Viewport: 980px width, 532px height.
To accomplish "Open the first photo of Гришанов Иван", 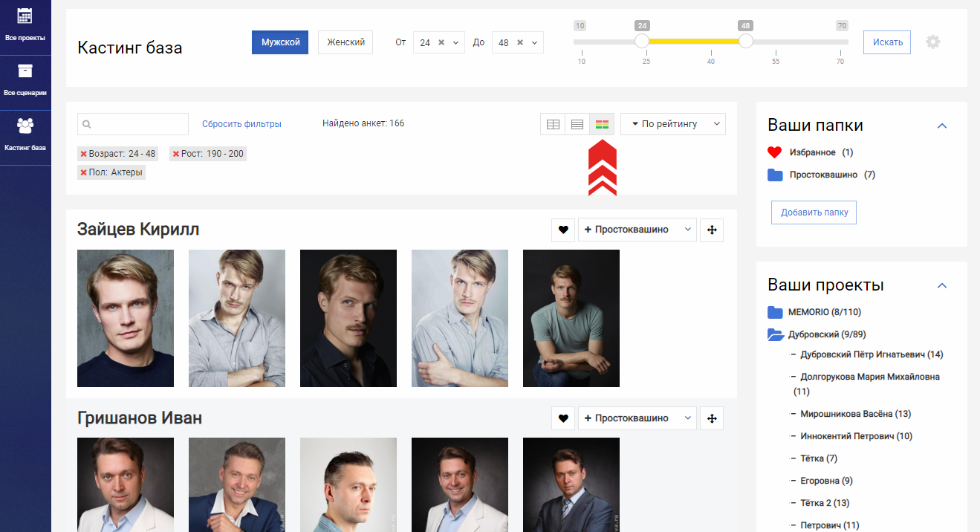I will coord(126,484).
